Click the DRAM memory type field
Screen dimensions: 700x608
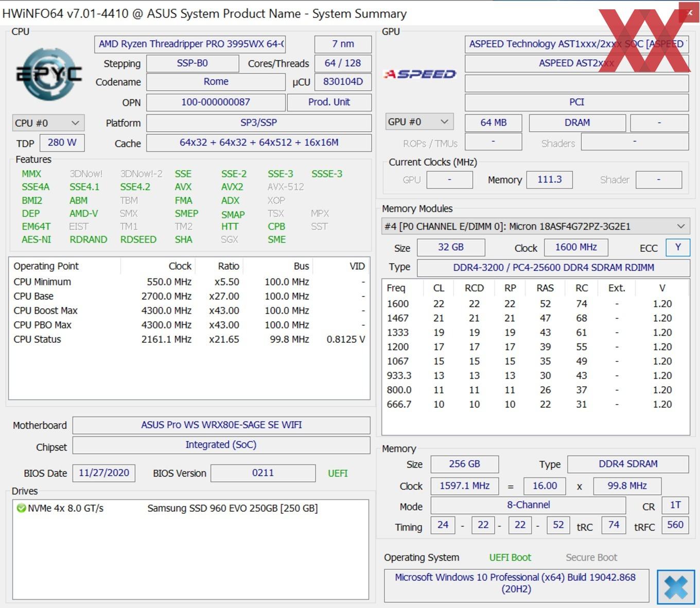tap(577, 123)
